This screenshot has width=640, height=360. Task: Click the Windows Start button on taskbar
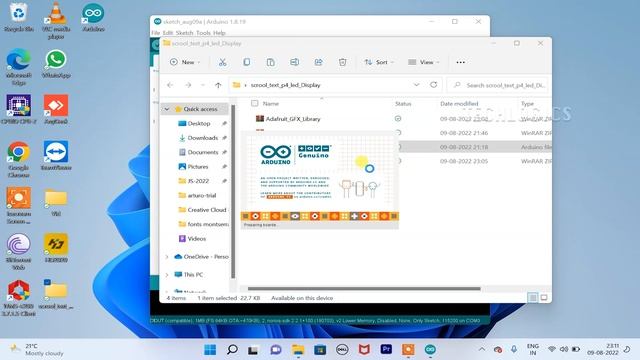[210, 349]
